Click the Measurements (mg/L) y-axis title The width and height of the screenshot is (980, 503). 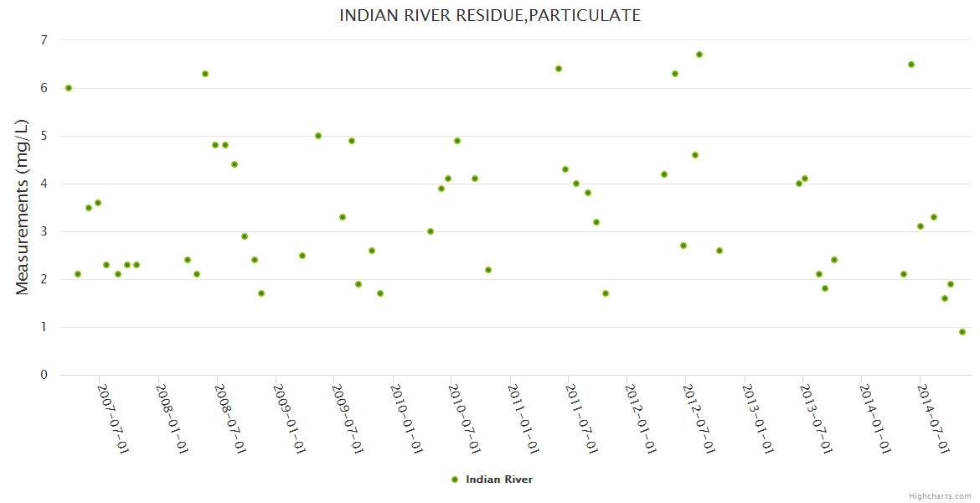click(23, 206)
